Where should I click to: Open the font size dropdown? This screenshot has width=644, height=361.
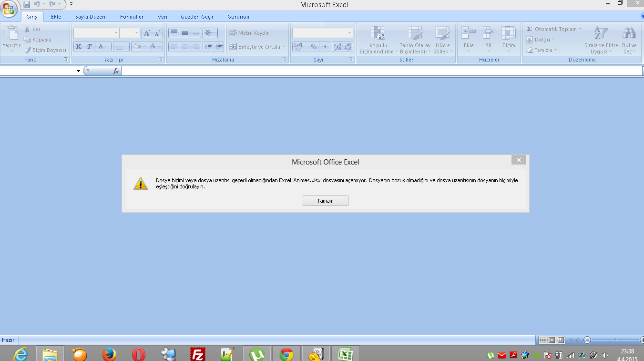pyautogui.click(x=137, y=33)
